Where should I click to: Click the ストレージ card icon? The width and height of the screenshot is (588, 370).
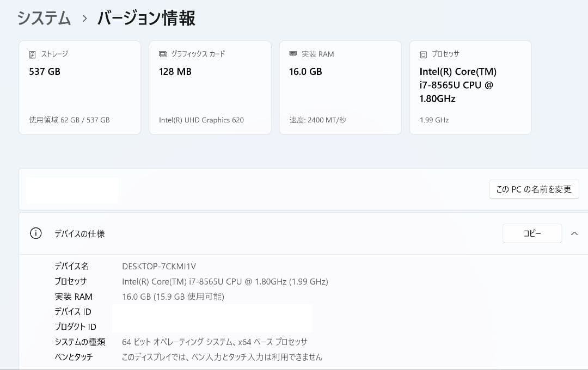[x=33, y=54]
